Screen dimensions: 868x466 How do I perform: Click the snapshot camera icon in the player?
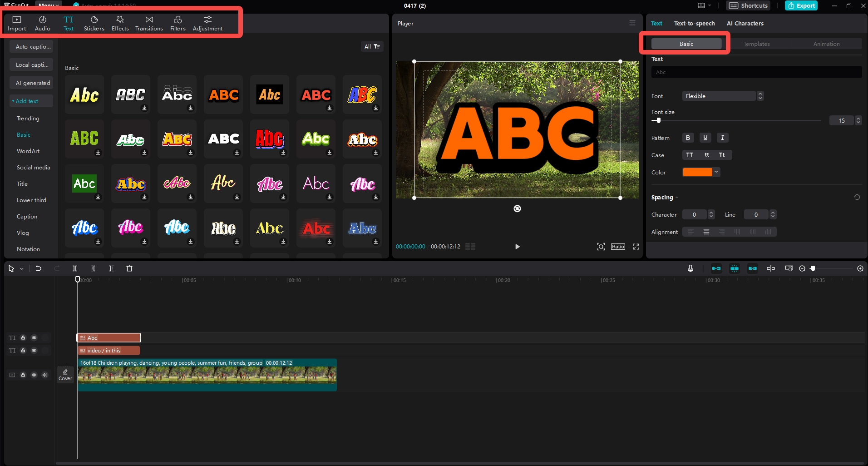pyautogui.click(x=601, y=247)
